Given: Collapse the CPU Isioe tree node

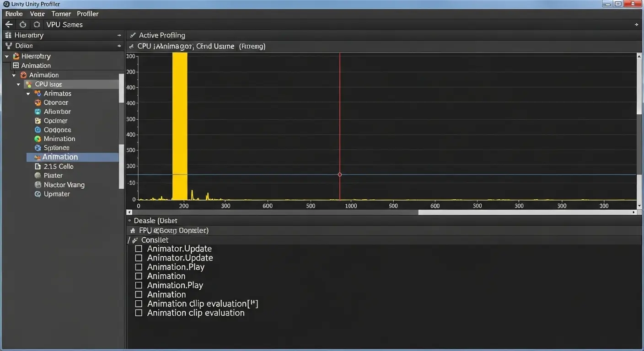Looking at the screenshot, I should click(x=19, y=85).
